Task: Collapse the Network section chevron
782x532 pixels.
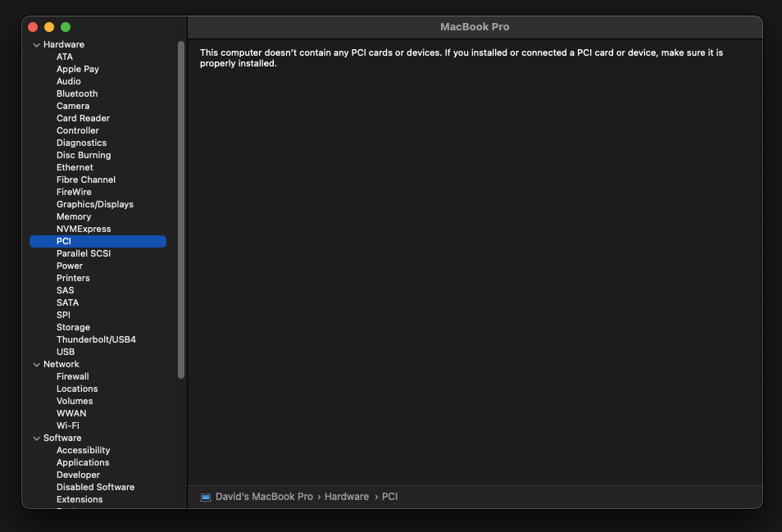Action: coord(36,365)
